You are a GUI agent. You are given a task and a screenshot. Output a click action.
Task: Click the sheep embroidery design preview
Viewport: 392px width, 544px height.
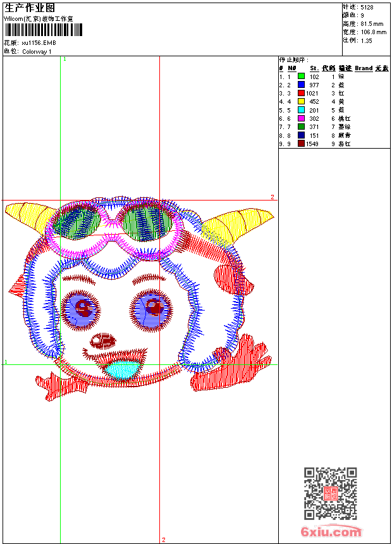140,299
